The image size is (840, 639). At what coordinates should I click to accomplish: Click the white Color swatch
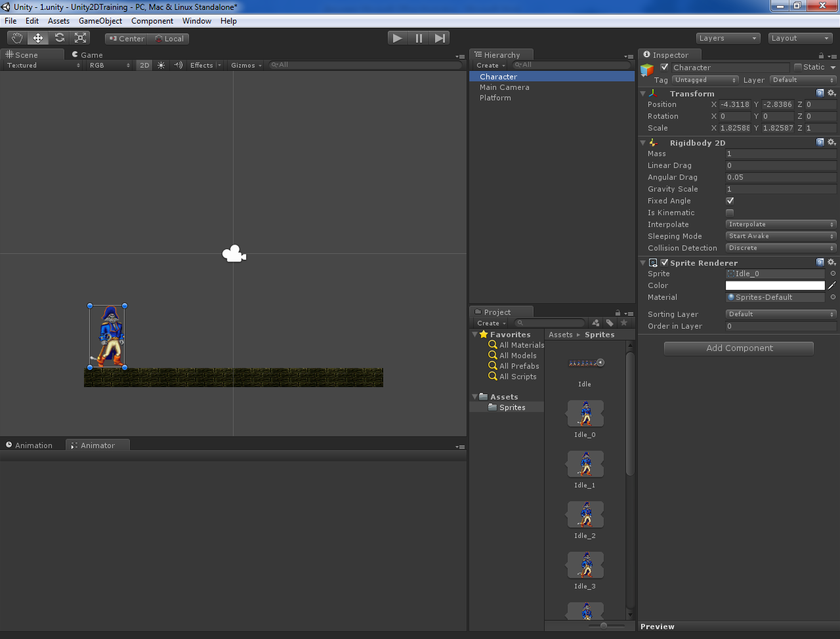775,285
